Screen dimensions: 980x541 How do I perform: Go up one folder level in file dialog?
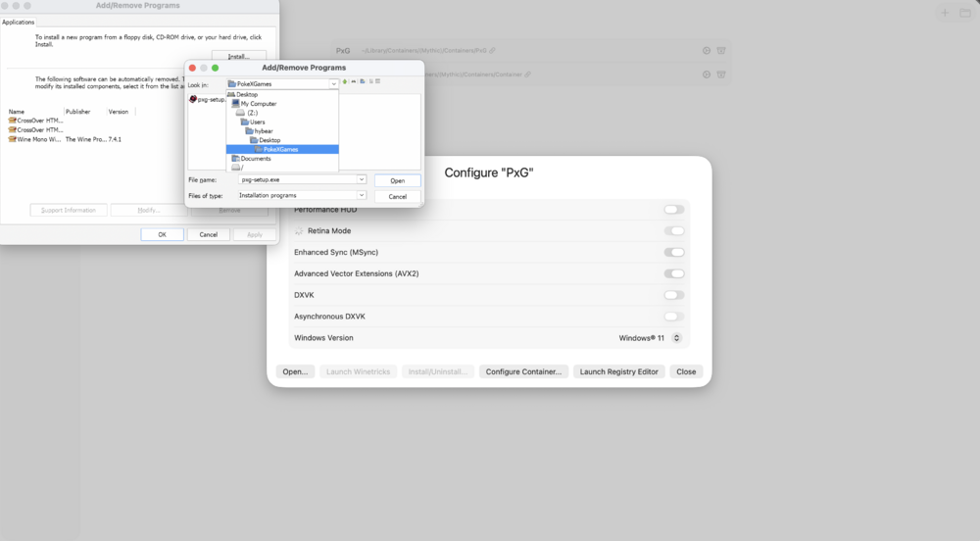[344, 81]
